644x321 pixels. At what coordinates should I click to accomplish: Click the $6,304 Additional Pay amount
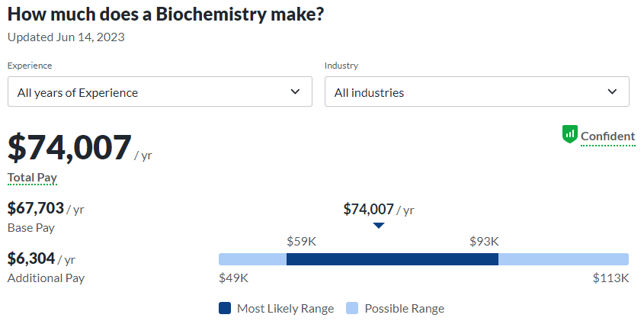(x=31, y=258)
